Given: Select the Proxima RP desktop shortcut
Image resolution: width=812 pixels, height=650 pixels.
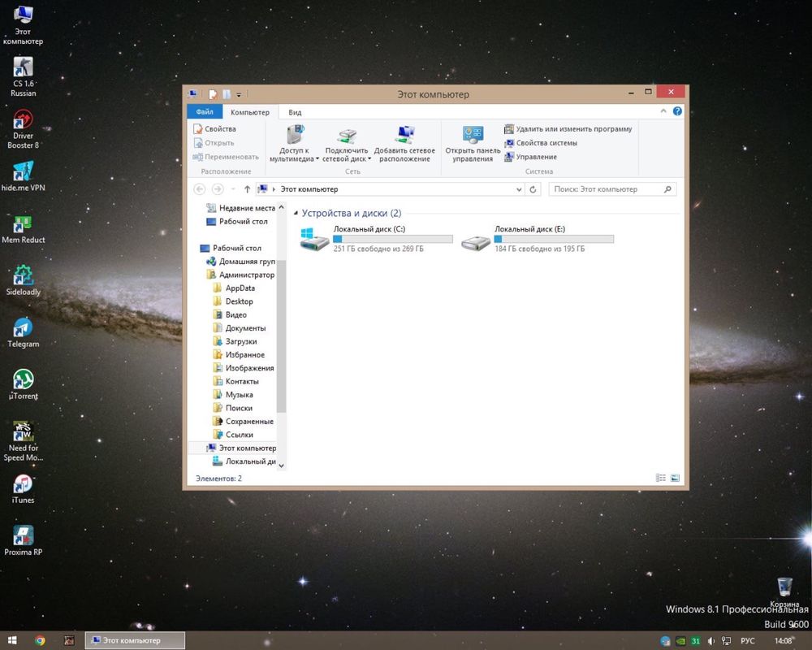Looking at the screenshot, I should pyautogui.click(x=24, y=540).
